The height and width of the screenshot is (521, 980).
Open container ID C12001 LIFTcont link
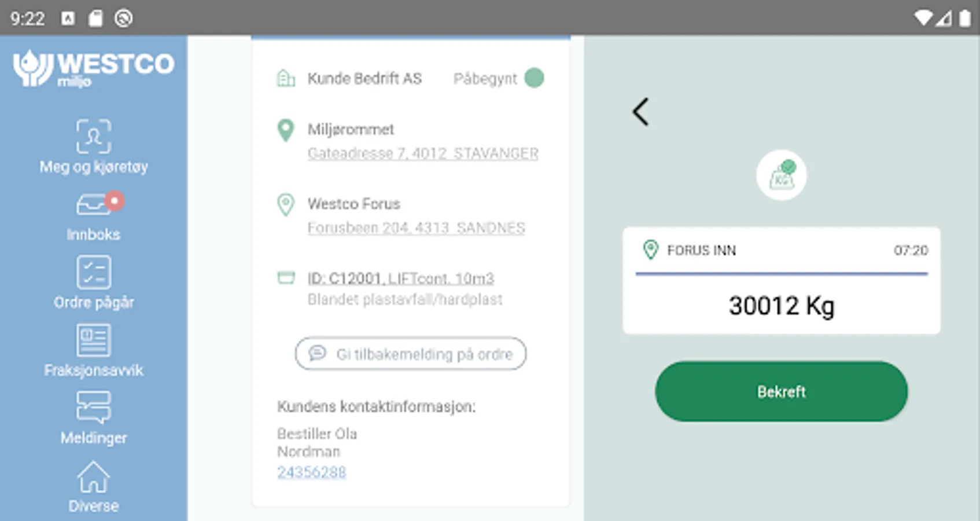click(400, 278)
